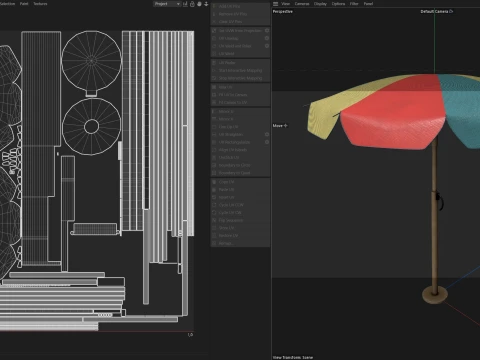Image resolution: width=480 pixels, height=360 pixels.
Task: Start Interactive Mapping
Action: click(240, 70)
